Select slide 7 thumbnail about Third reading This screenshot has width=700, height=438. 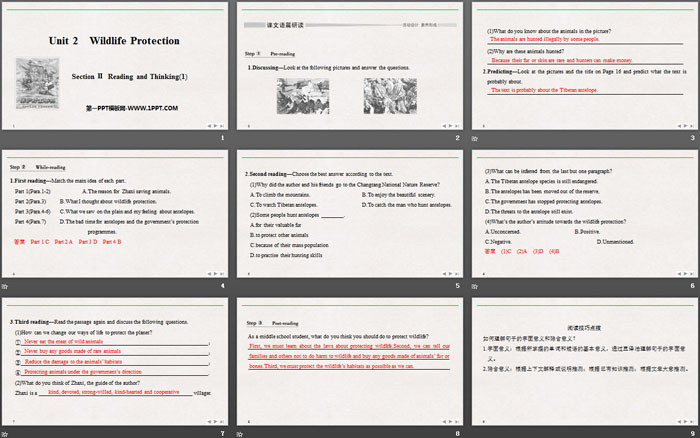pos(115,361)
